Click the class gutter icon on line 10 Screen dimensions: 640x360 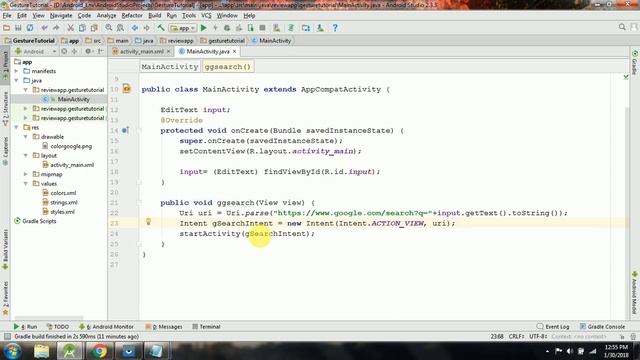pos(127,89)
